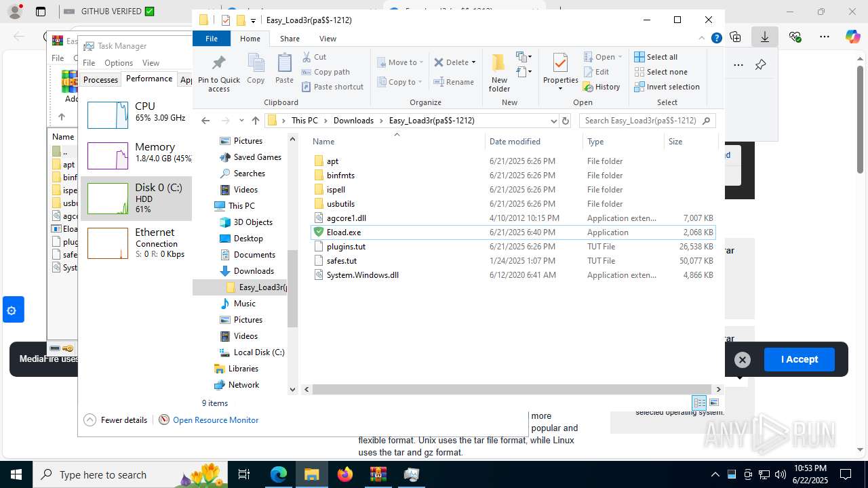The width and height of the screenshot is (868, 488).
Task: Click the horizontal scrollbar in file list
Action: [513, 390]
